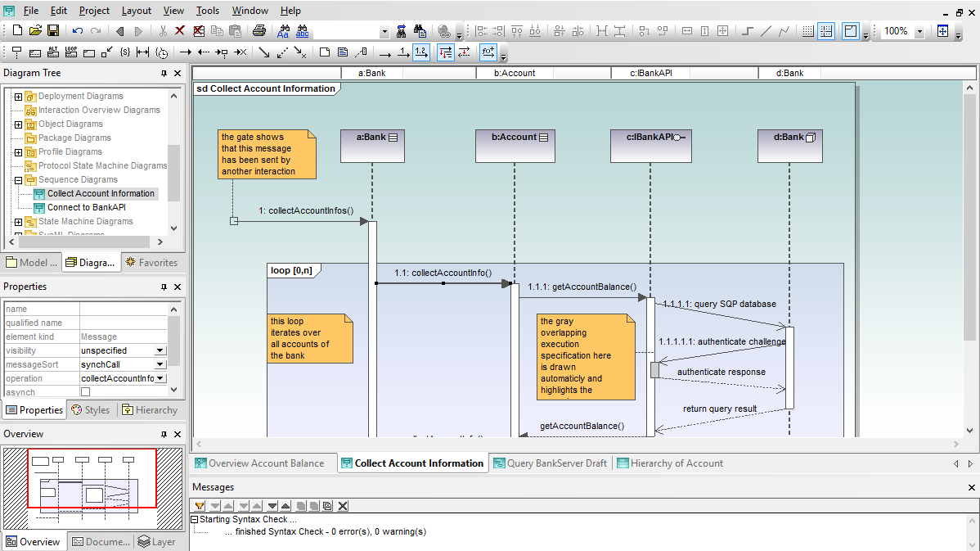
Task: Toggle simple message numbering arrow button
Action: coord(404,52)
